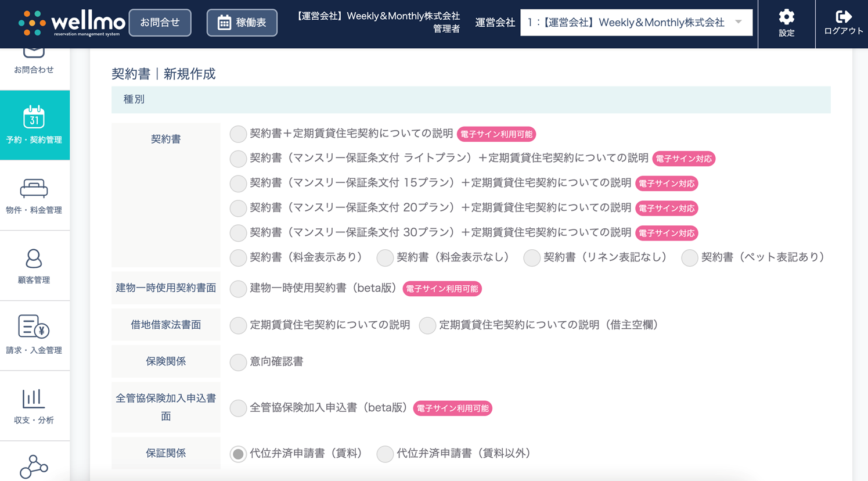Viewport: 868px width, 481px height.
Task: Choose 定期賃貸住宅契約についての説明（借主空欄）option
Action: pyautogui.click(x=427, y=325)
